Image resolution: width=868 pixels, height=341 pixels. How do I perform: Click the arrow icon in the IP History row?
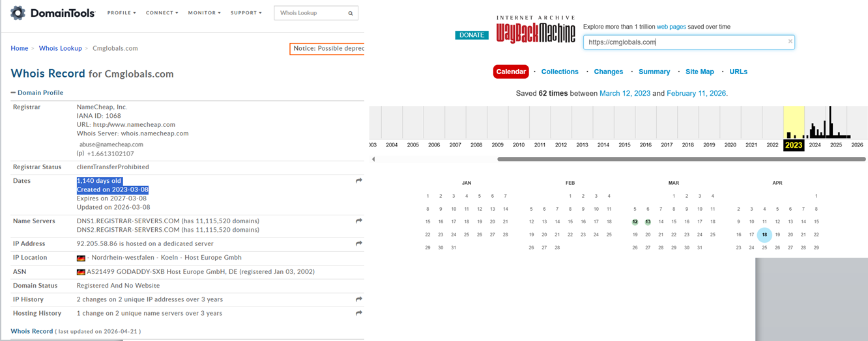coord(358,299)
